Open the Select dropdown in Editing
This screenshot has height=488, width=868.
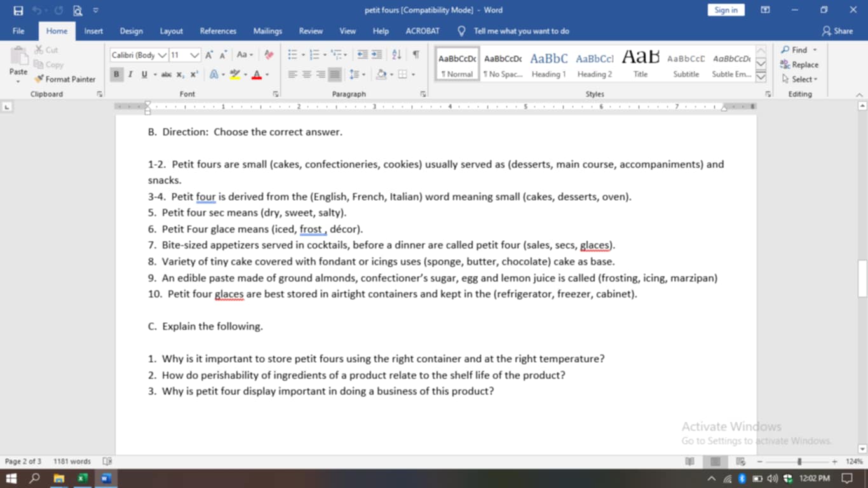tap(800, 79)
